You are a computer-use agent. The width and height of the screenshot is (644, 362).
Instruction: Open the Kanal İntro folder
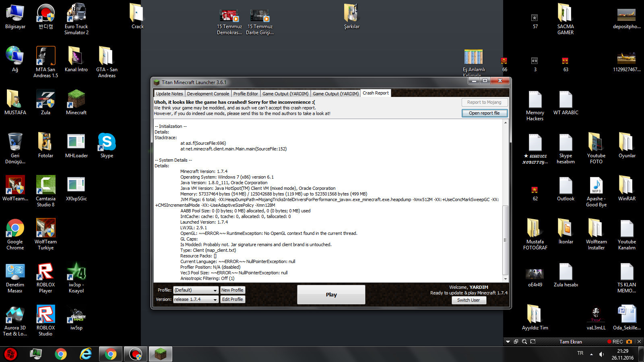pos(76,59)
